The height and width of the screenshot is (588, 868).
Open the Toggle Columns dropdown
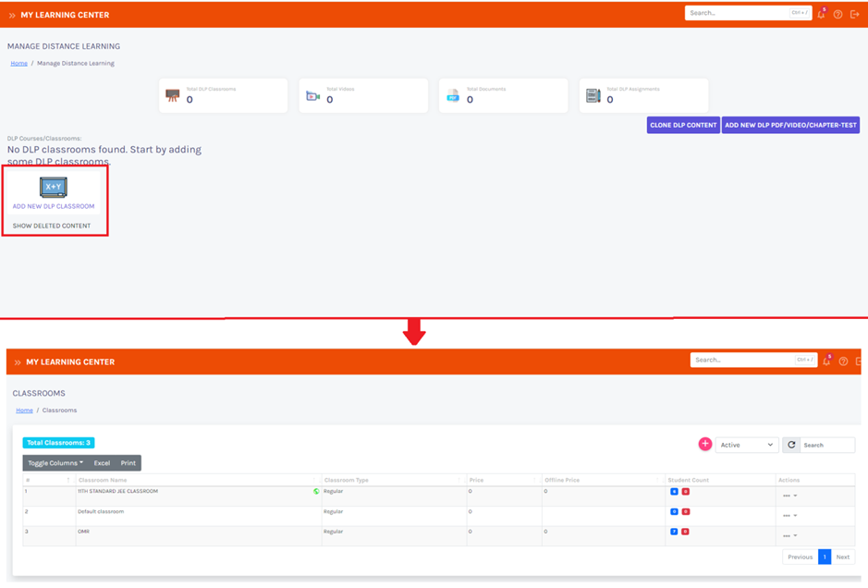pyautogui.click(x=55, y=463)
